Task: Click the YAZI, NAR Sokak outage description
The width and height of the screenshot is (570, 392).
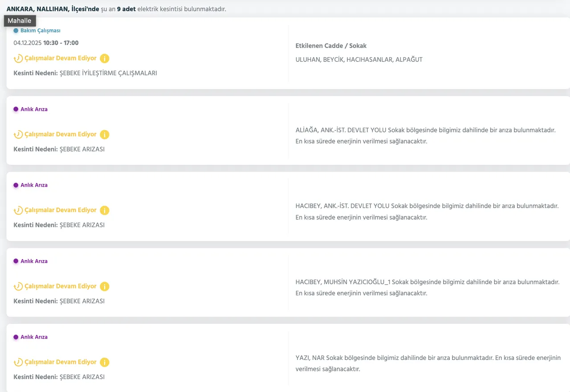Action: click(x=427, y=363)
